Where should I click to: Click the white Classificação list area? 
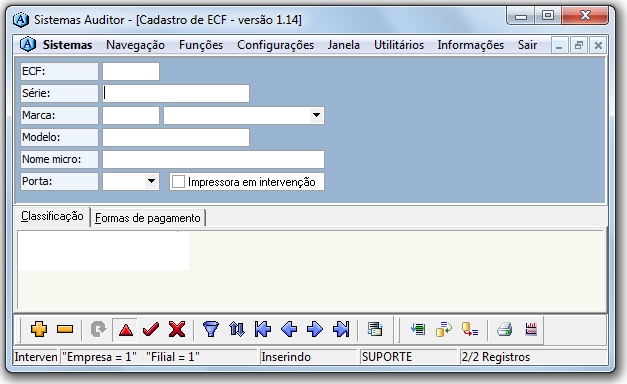[104, 251]
